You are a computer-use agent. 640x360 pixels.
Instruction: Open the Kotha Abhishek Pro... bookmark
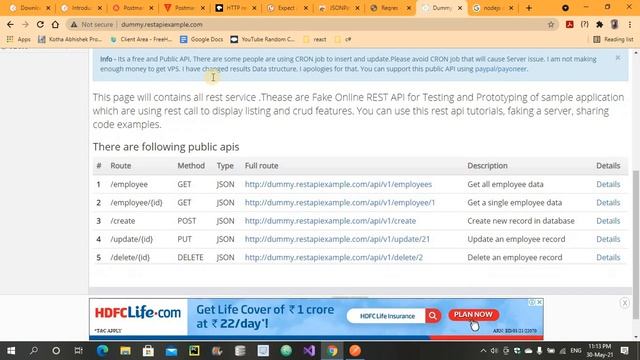click(x=70, y=39)
